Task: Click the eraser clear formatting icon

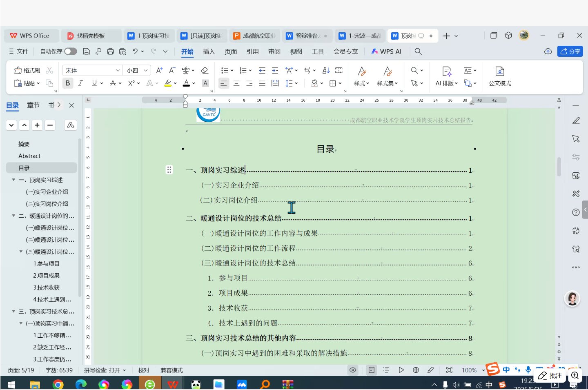Action: tap(205, 70)
